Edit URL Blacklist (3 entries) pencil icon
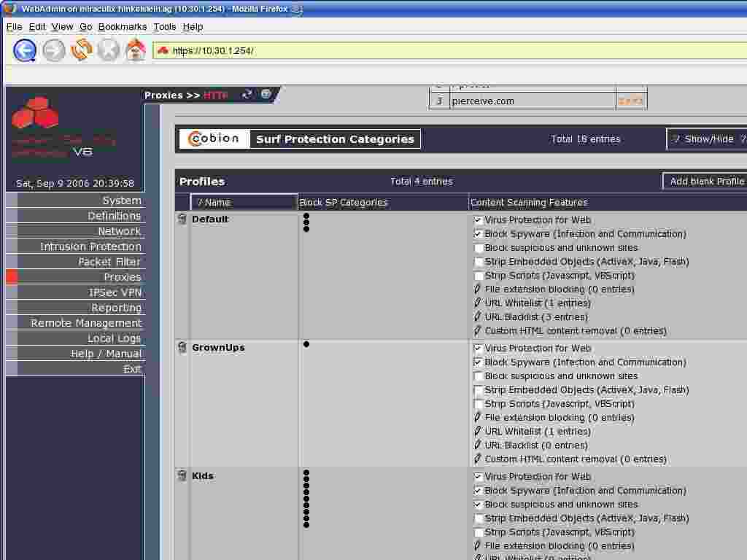Viewport: 747px width, 560px height. pos(478,317)
